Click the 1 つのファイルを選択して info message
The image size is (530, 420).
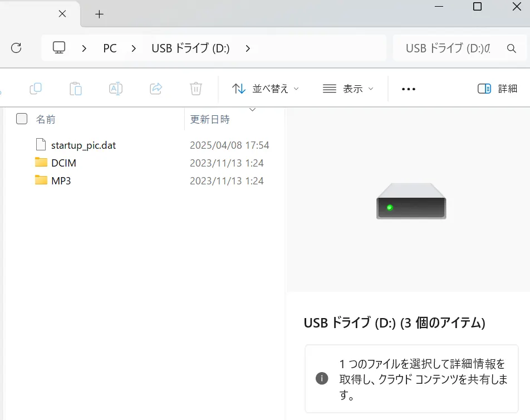coord(424,379)
